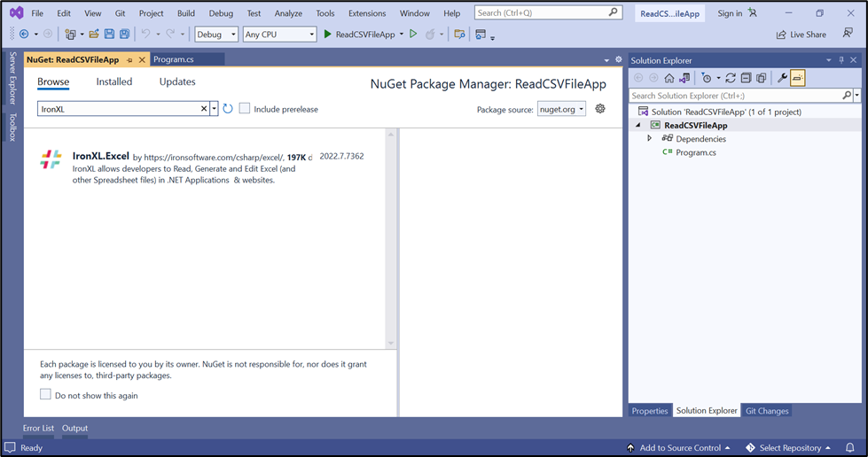Click the Save All double-disk icon
The width and height of the screenshot is (868, 457).
tap(124, 35)
